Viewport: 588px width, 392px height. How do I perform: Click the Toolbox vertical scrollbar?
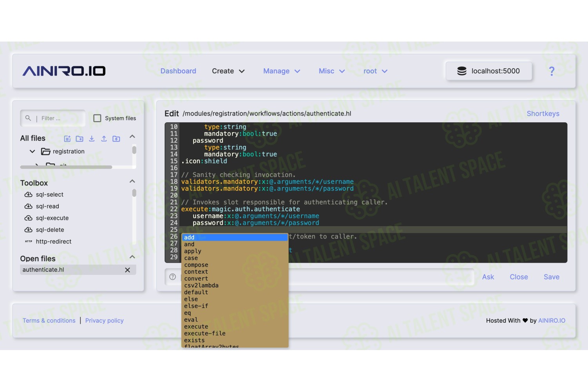[134, 193]
